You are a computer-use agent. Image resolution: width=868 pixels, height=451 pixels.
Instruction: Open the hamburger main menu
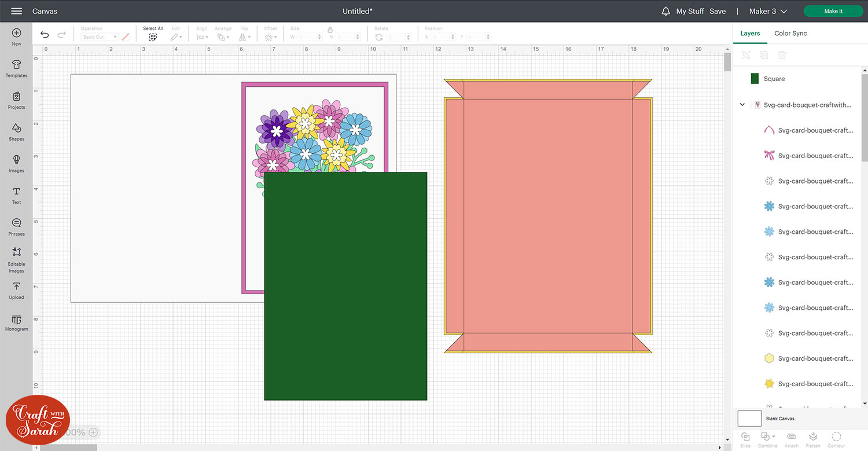coord(16,11)
